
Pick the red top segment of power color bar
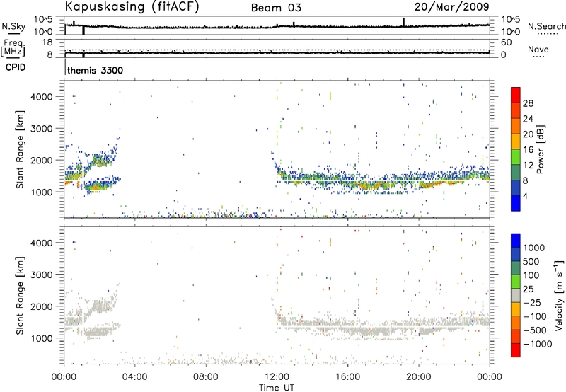point(516,95)
